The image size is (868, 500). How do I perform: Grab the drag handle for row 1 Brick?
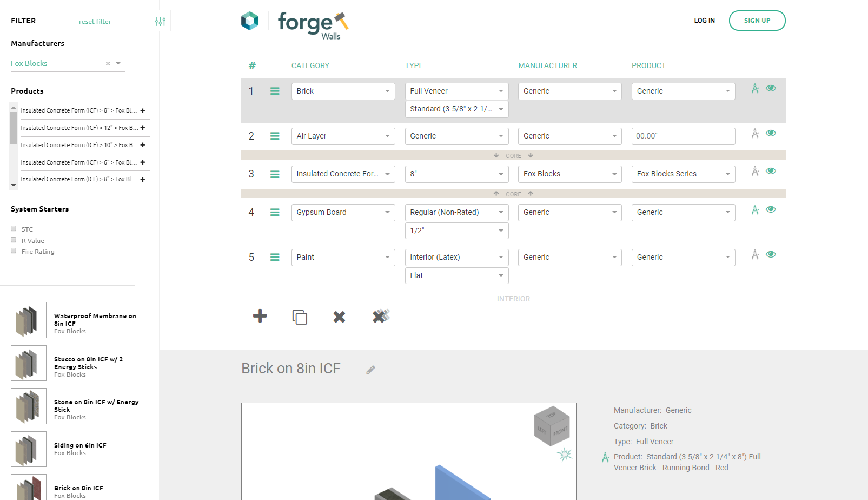[275, 91]
